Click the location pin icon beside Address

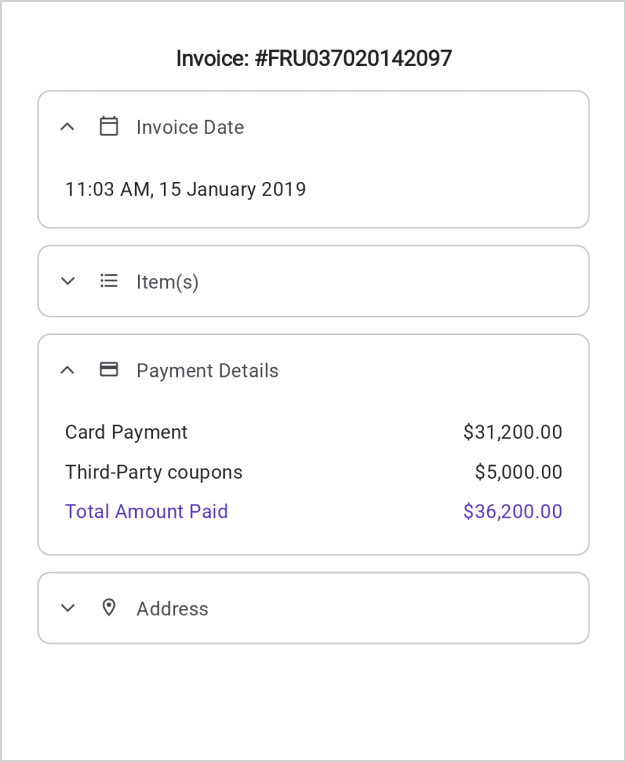[x=109, y=608]
